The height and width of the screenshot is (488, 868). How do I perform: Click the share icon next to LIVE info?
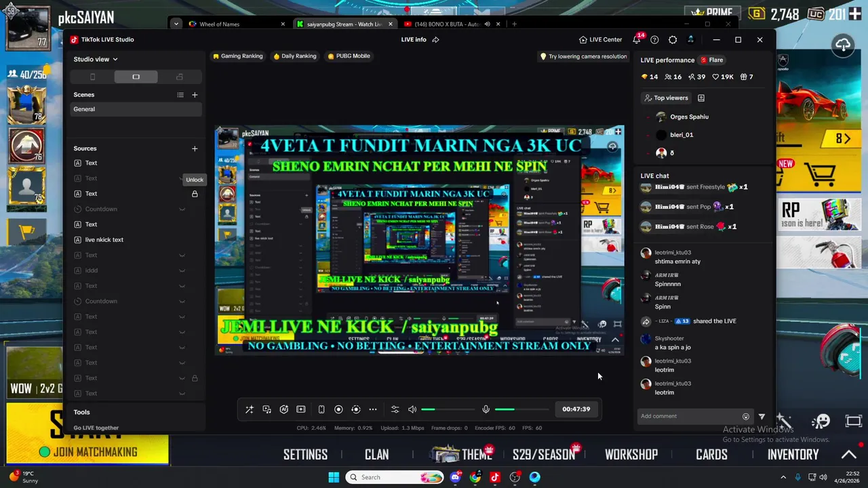pos(435,39)
